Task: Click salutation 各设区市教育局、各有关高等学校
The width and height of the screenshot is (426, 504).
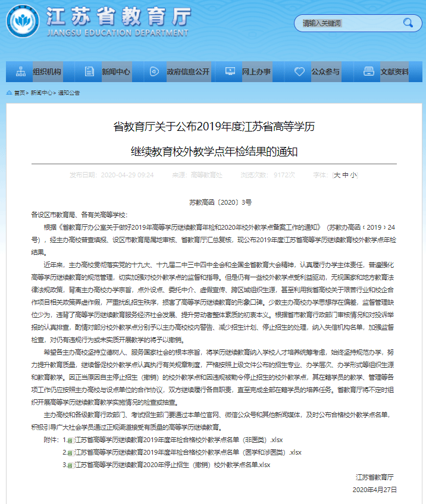Action: tap(79, 215)
